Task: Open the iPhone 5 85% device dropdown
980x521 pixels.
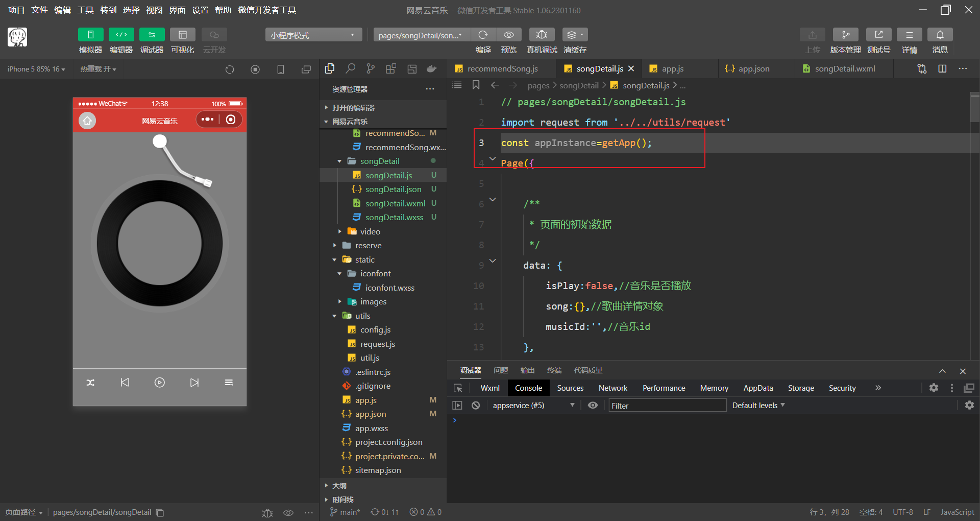Action: point(36,69)
